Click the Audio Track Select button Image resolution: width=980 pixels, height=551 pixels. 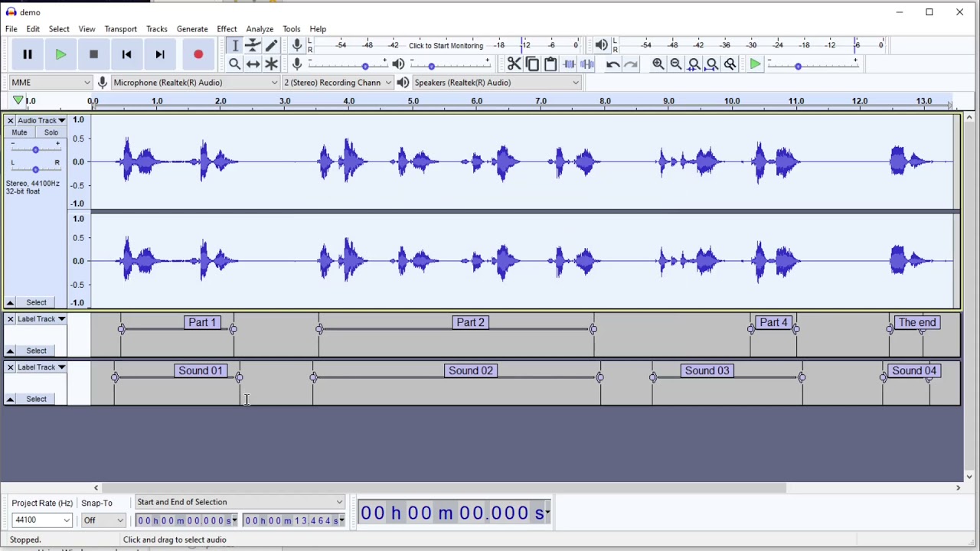(x=36, y=302)
